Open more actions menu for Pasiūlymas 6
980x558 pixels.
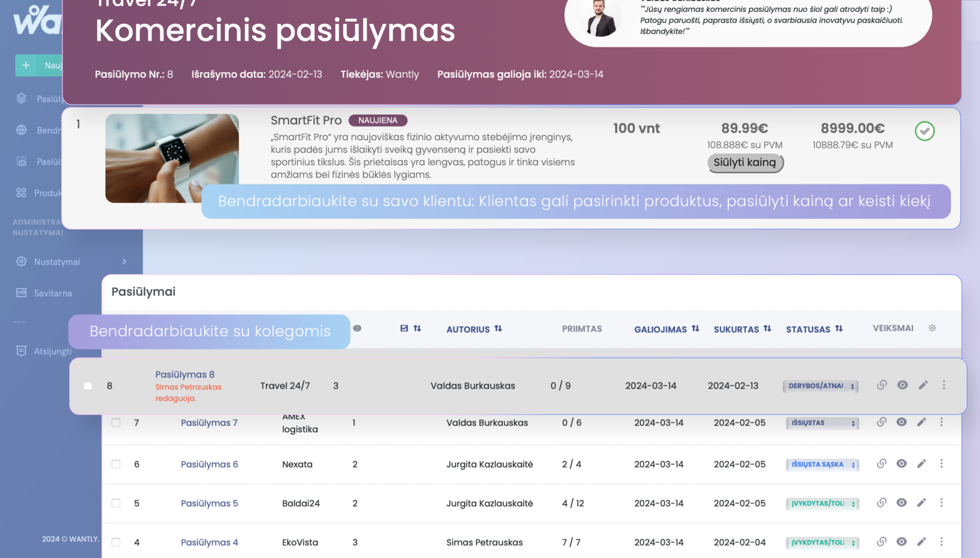(941, 463)
